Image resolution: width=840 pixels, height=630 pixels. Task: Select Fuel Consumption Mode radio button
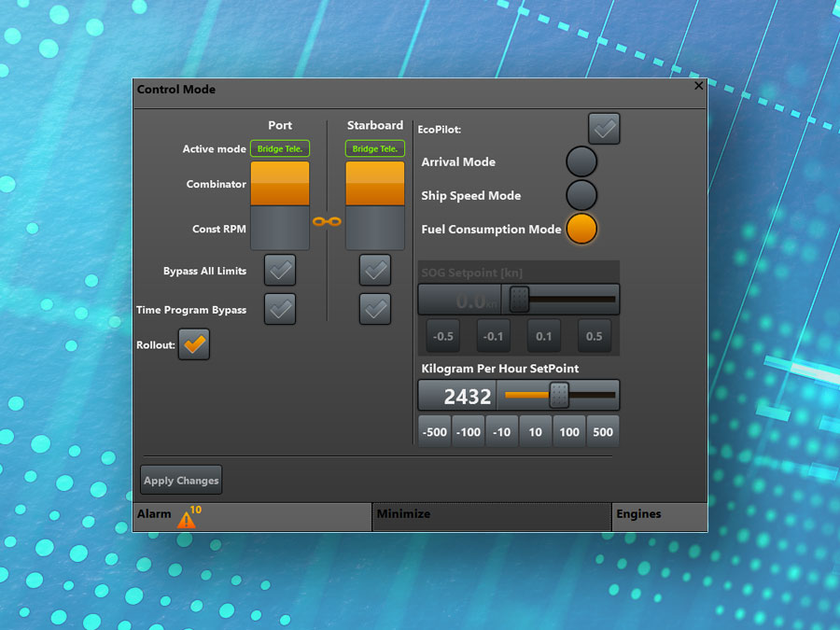[x=581, y=230]
